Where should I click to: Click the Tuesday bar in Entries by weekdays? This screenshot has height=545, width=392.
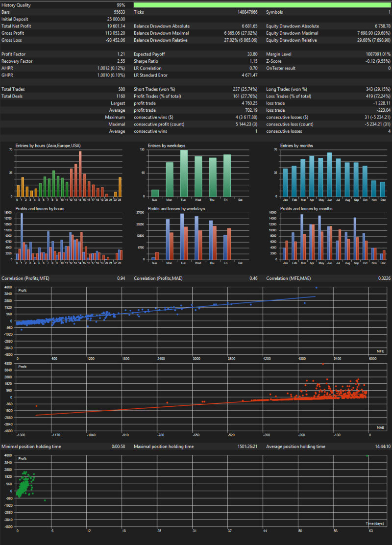(x=184, y=173)
